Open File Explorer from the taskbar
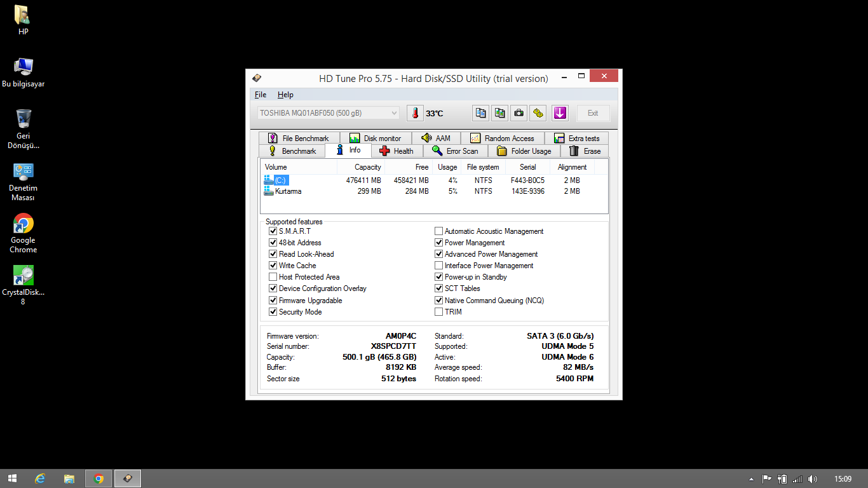Image resolution: width=868 pixels, height=488 pixels. point(69,478)
